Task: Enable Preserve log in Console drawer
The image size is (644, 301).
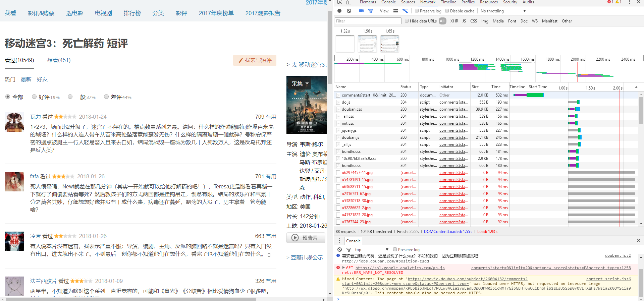Action: 395,249
